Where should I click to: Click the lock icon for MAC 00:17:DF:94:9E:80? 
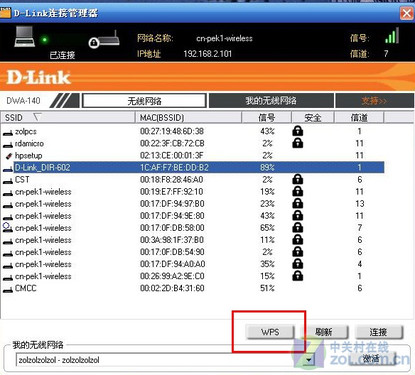(x=298, y=215)
